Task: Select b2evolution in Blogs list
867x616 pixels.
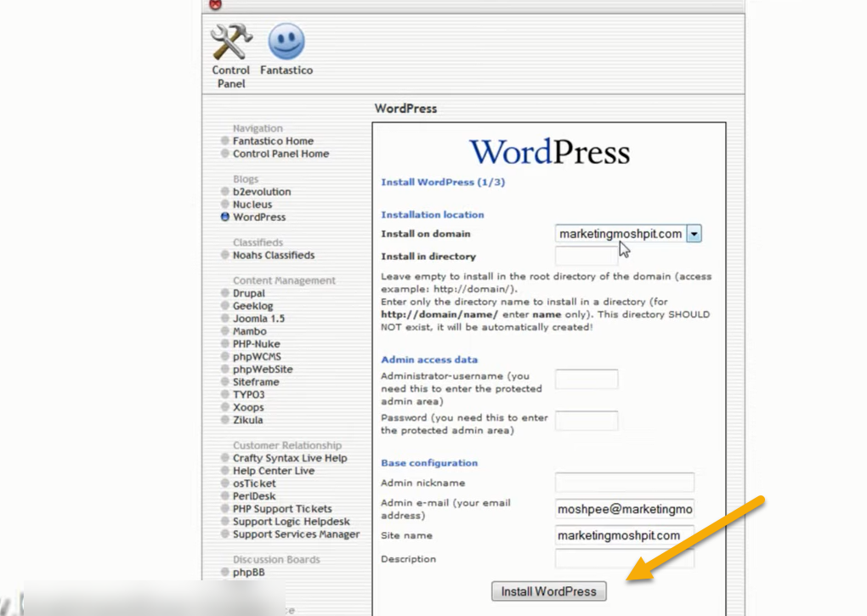Action: pos(262,192)
